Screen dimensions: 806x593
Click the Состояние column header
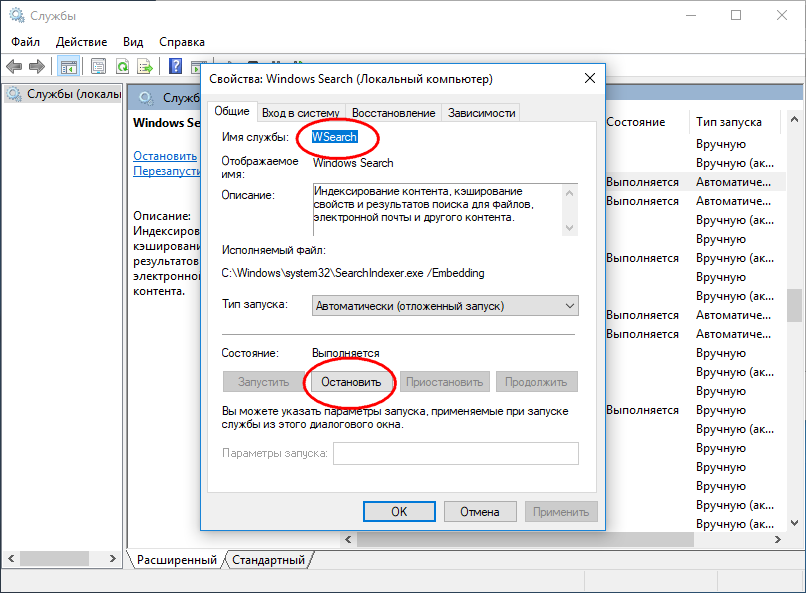tap(636, 122)
